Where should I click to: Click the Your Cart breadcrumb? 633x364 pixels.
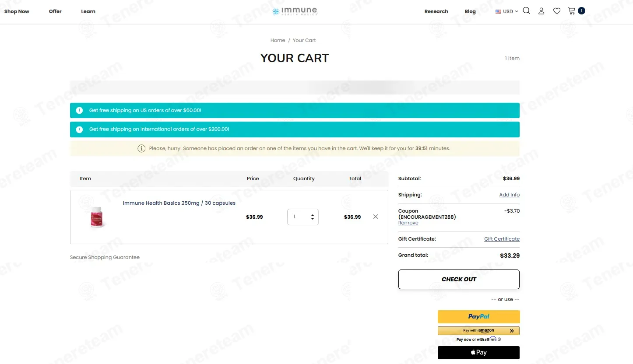304,40
